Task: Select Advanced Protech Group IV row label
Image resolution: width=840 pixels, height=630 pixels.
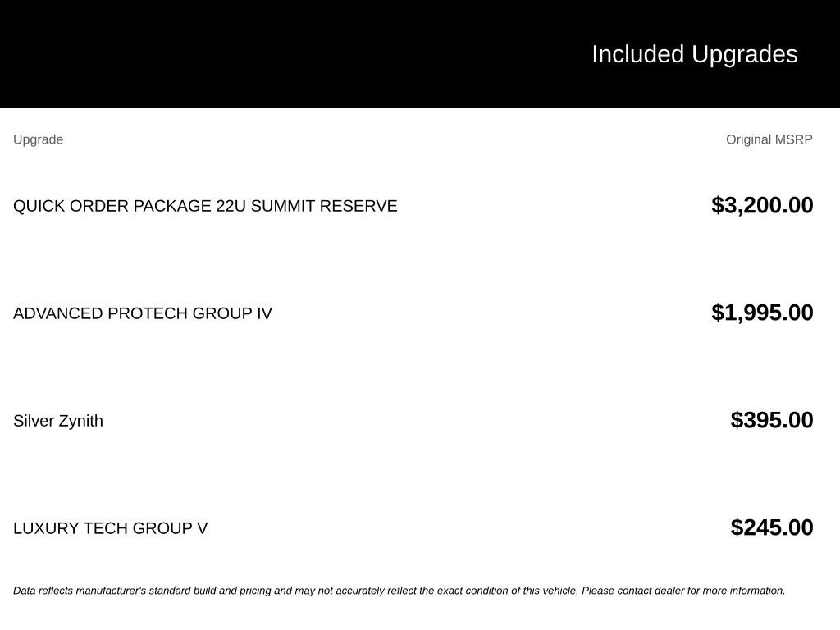Action: [x=143, y=313]
